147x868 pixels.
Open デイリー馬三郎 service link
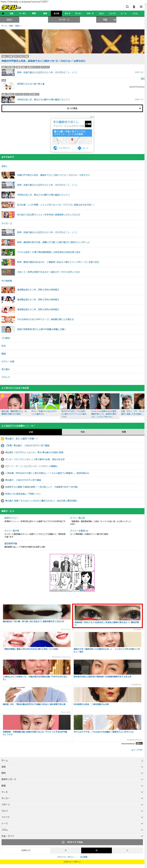coord(77,518)
